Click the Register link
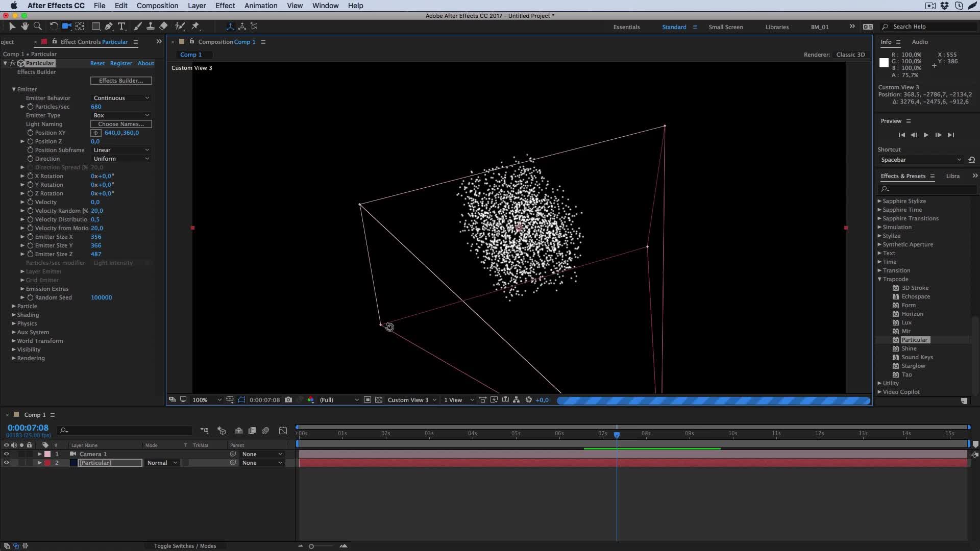 121,63
